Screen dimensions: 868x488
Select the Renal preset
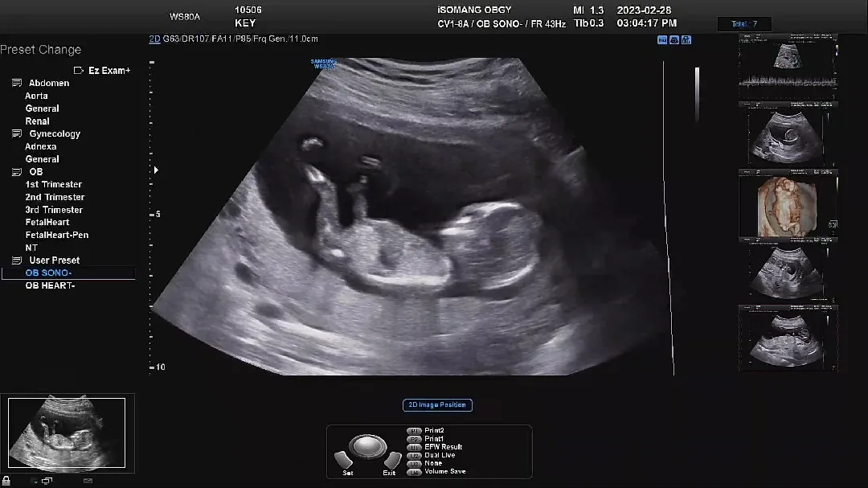pyautogui.click(x=37, y=121)
